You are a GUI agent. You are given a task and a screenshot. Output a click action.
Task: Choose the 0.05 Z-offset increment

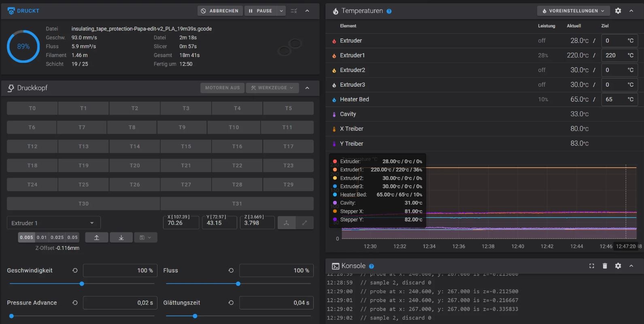(72, 237)
